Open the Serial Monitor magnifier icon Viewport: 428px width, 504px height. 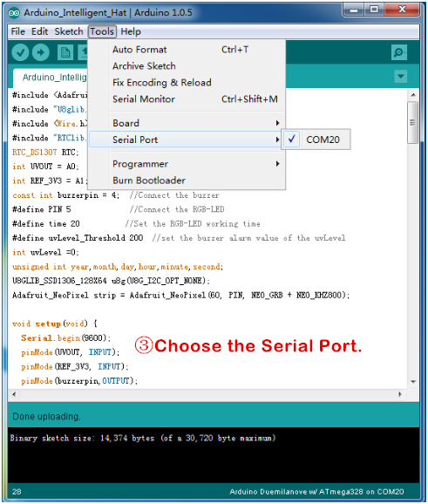(x=399, y=52)
